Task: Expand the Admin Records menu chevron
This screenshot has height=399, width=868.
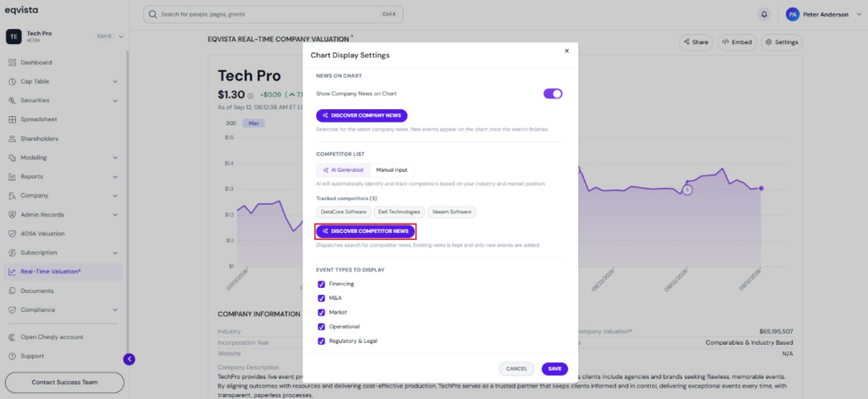Action: [115, 214]
